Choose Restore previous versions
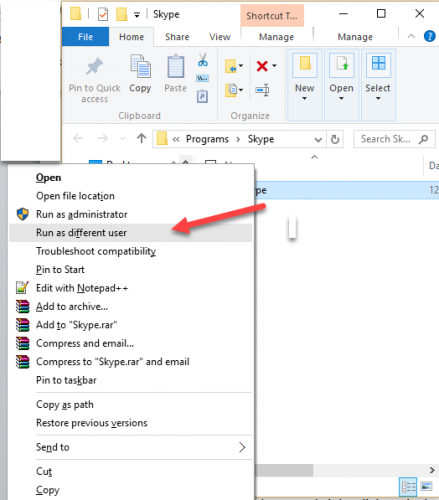This screenshot has width=439, height=500. [x=131, y=423]
